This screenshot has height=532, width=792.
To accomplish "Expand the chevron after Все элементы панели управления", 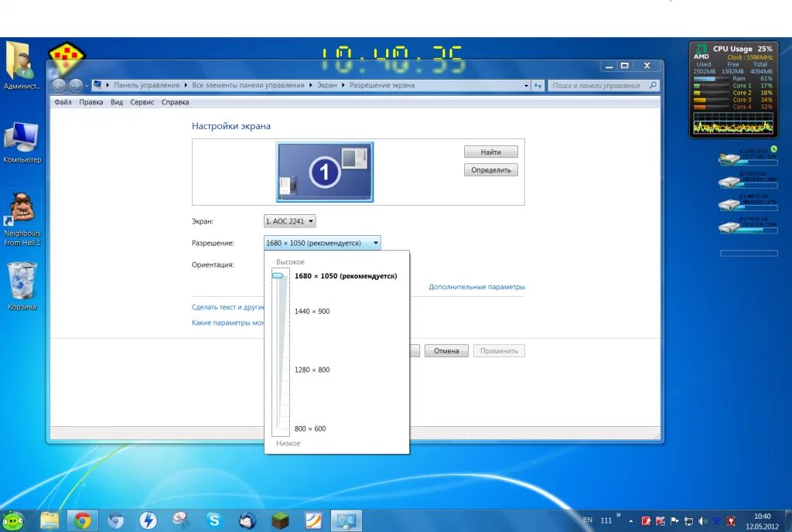I will pos(311,85).
